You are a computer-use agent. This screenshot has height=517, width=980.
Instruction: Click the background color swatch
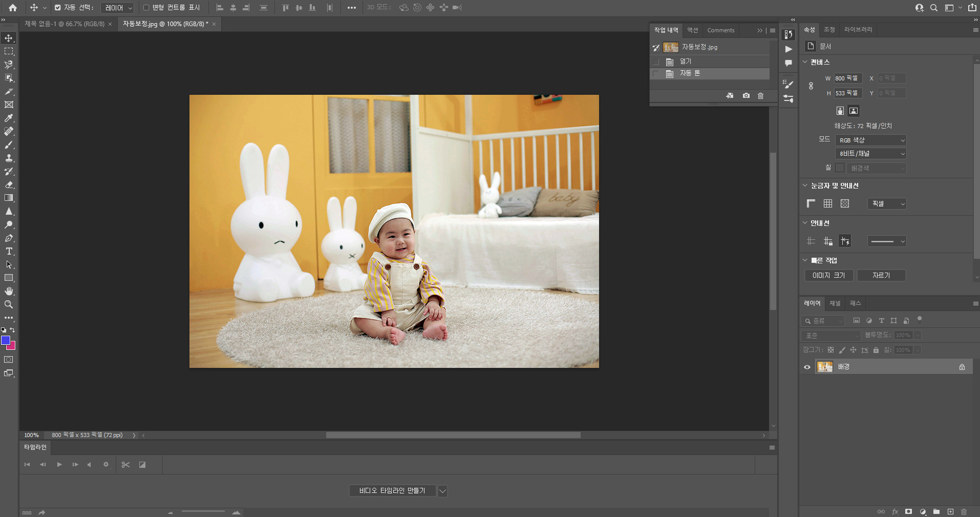[12, 347]
